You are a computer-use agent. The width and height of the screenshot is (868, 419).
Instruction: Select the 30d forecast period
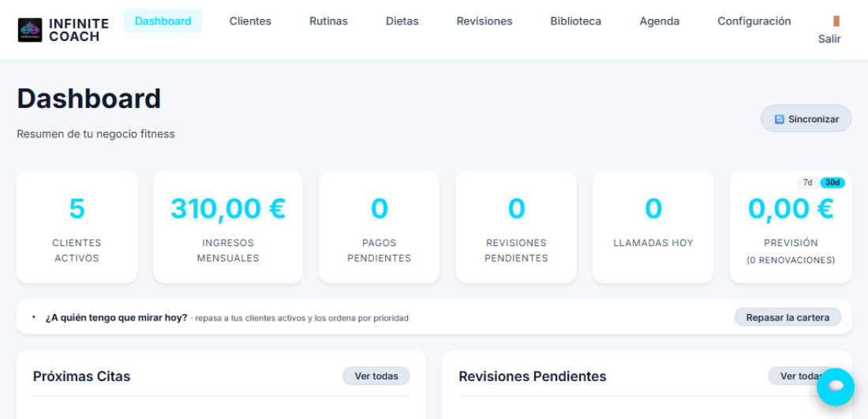click(832, 182)
